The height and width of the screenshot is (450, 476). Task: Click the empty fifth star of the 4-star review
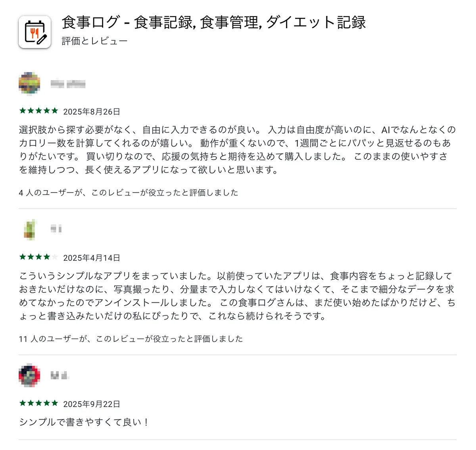pyautogui.click(x=54, y=258)
